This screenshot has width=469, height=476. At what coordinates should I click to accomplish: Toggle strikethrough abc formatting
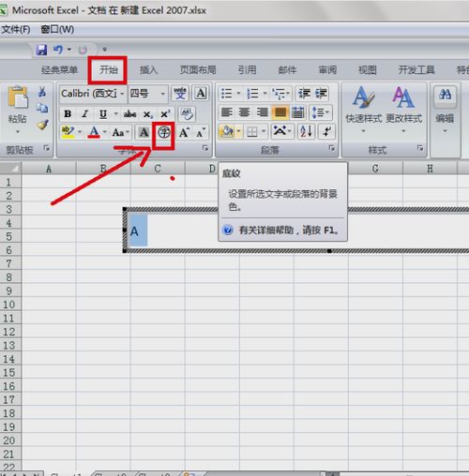click(129, 113)
